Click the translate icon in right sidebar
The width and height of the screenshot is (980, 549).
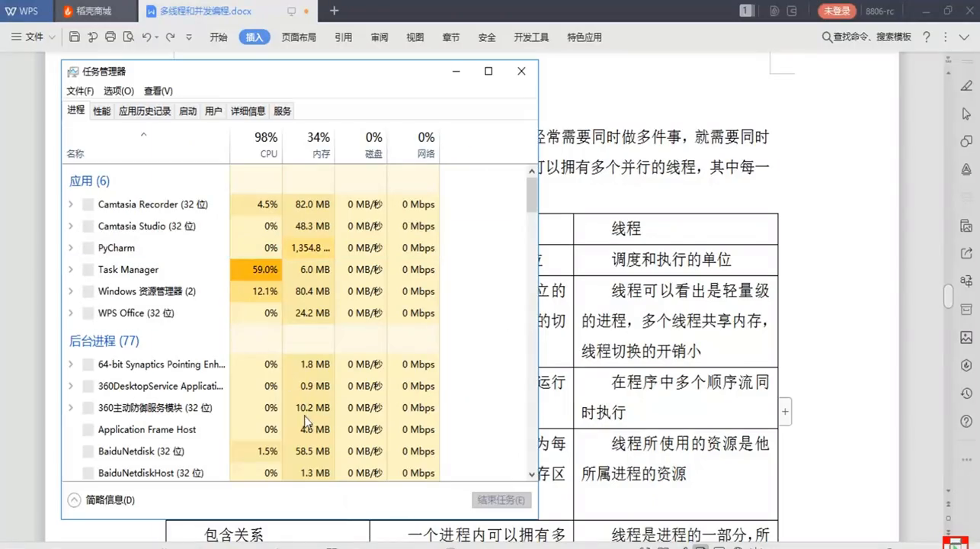pos(966,281)
